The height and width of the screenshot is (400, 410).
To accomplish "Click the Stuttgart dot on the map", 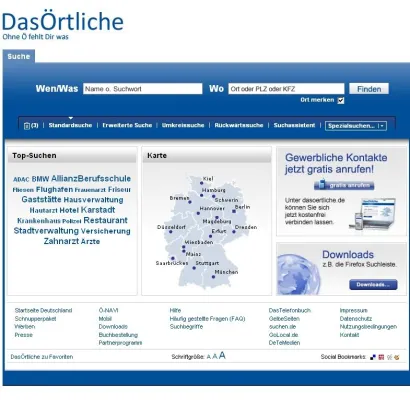I will [194, 268].
